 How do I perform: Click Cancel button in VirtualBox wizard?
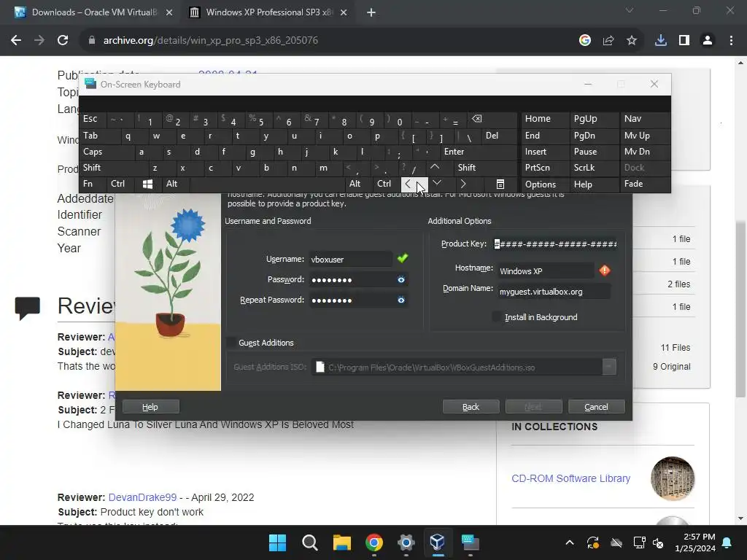597,407
